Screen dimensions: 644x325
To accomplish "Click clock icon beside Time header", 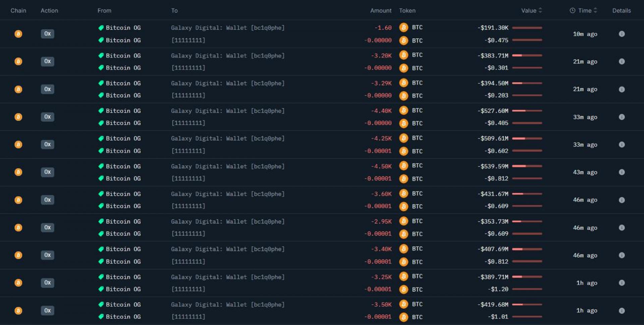I will [572, 10].
